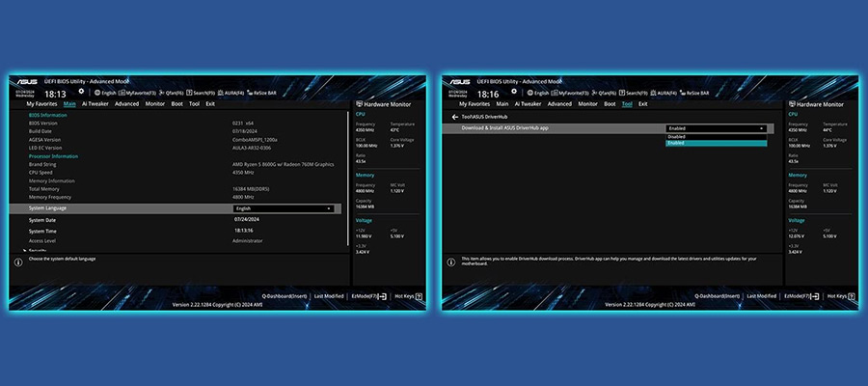The image size is (868, 386).
Task: Open Advanced tab in the Main screen
Action: pyautogui.click(x=126, y=104)
